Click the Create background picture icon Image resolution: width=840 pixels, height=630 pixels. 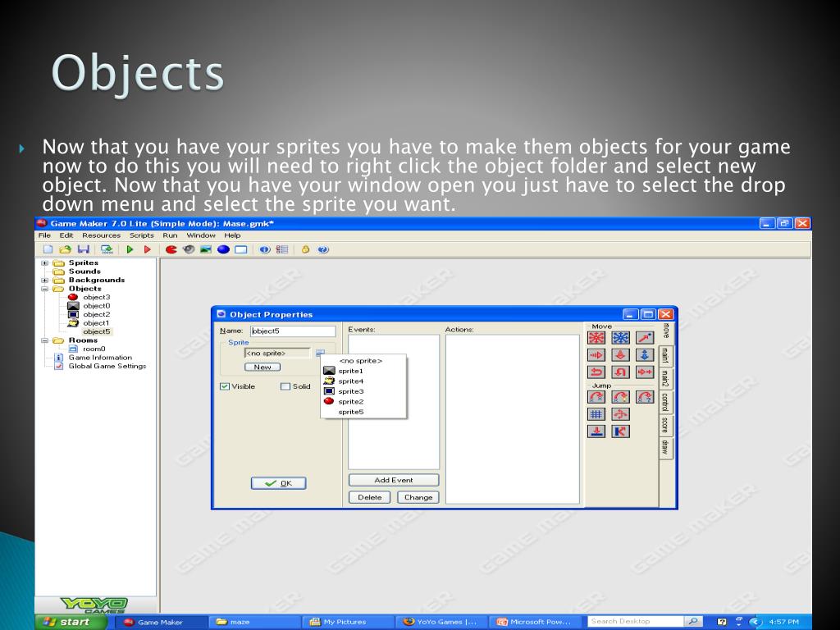[206, 249]
